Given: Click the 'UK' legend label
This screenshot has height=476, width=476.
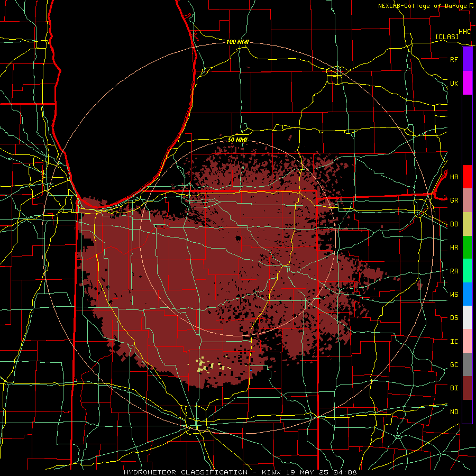Looking at the screenshot, I should (x=454, y=83).
